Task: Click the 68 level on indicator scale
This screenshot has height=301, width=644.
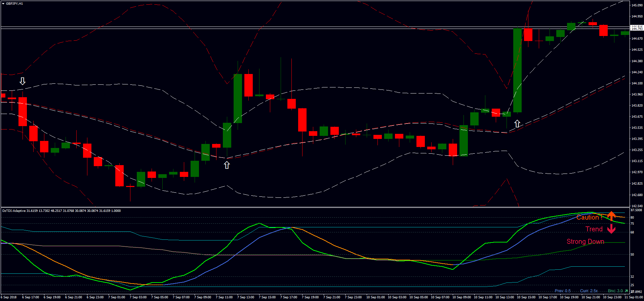Action: coord(632,232)
